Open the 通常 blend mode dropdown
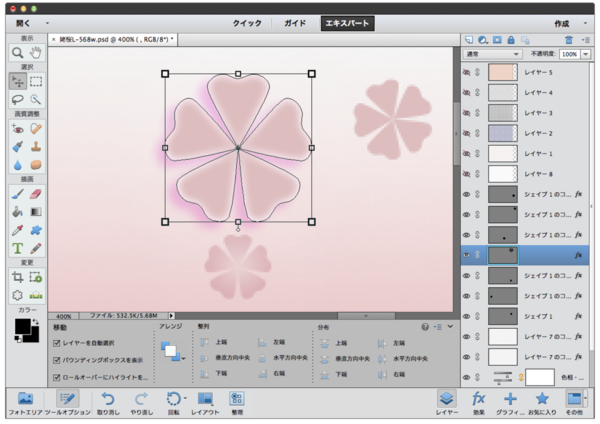The height and width of the screenshot is (424, 600). [x=492, y=54]
